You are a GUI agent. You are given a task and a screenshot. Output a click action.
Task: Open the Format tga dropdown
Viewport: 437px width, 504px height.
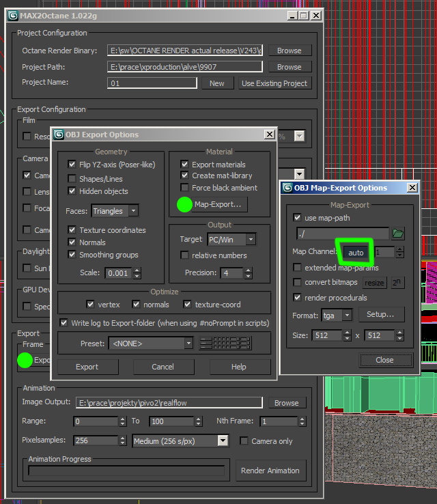coord(347,316)
